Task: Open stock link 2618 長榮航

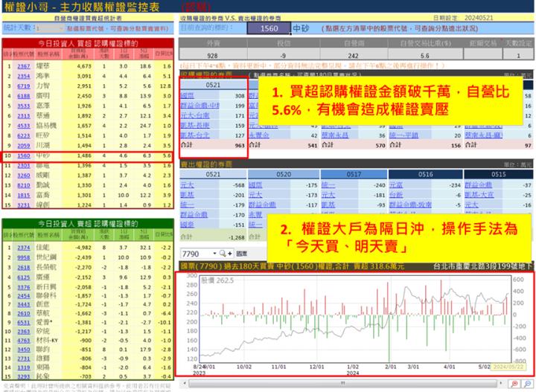Action: (x=24, y=267)
